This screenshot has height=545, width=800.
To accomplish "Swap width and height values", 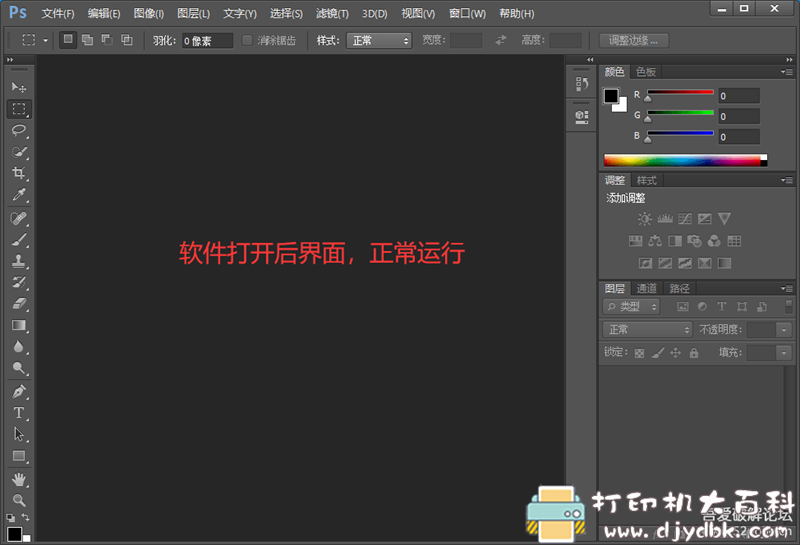I will click(x=501, y=40).
